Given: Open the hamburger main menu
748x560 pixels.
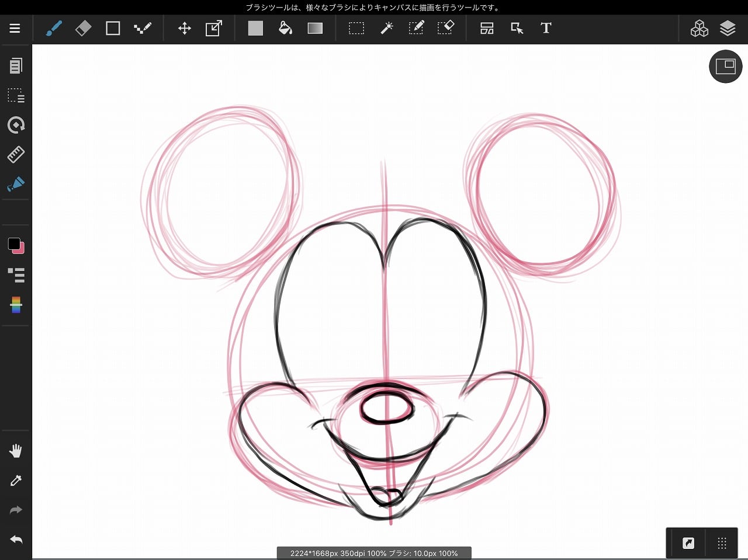Looking at the screenshot, I should [x=15, y=28].
